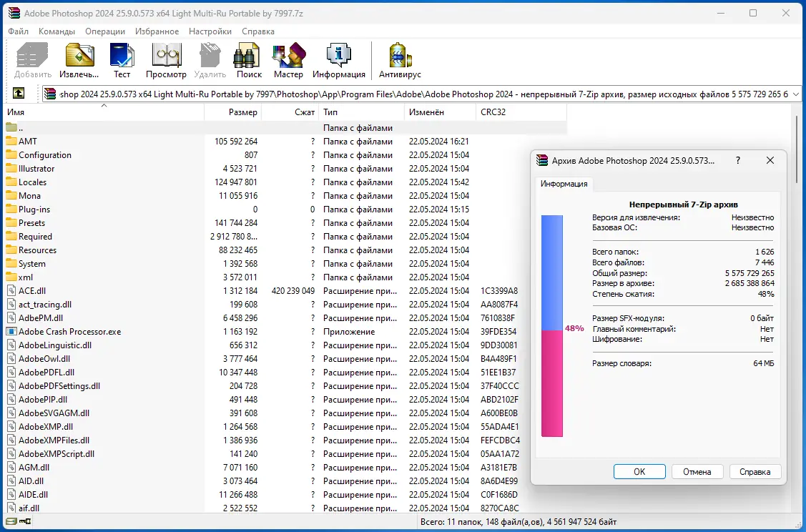
Task: Select the Mona folder row
Action: pyautogui.click(x=286, y=195)
